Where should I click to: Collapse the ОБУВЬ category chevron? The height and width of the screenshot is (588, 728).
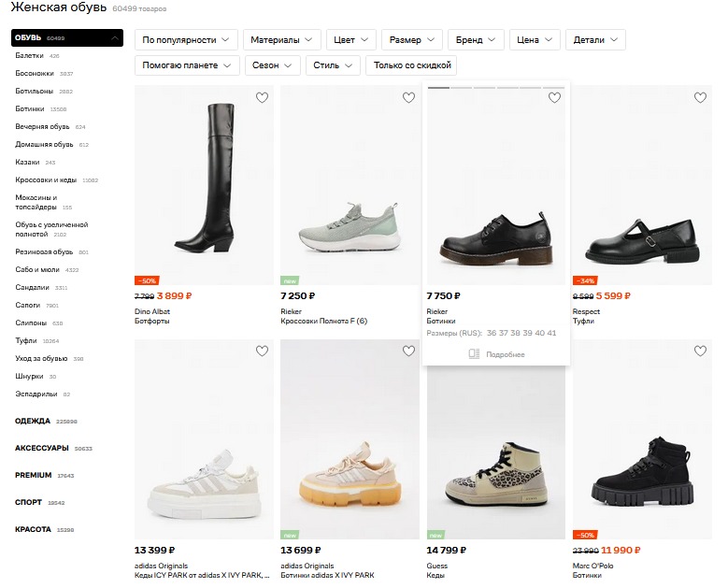[114, 38]
